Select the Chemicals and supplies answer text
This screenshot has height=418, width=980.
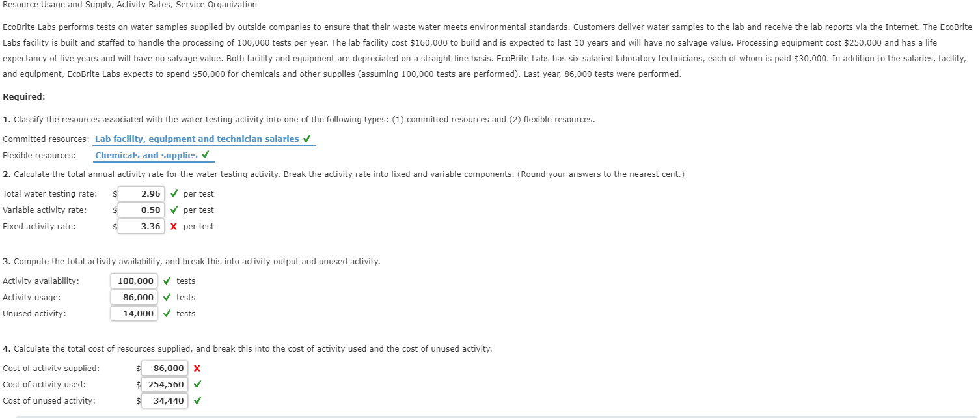(146, 155)
